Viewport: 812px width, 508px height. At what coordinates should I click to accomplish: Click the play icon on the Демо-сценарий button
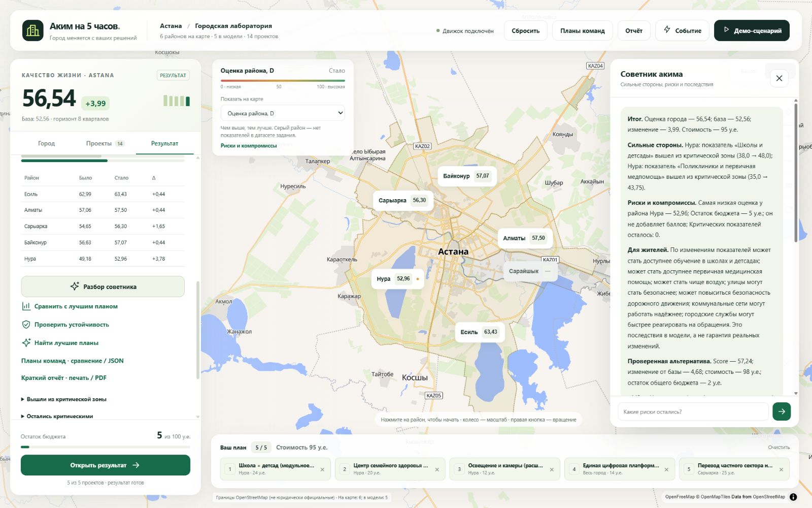[x=726, y=30]
